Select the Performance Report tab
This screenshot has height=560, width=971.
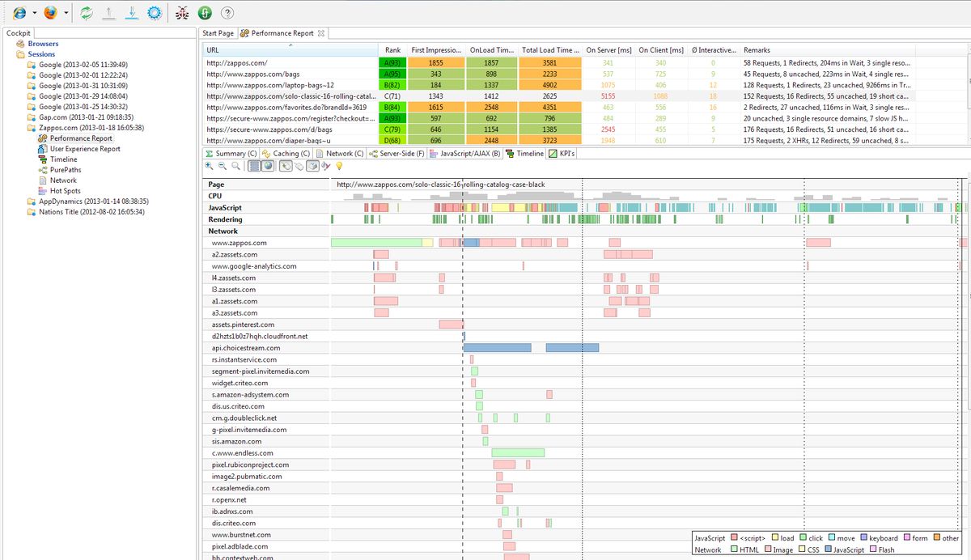pyautogui.click(x=282, y=33)
